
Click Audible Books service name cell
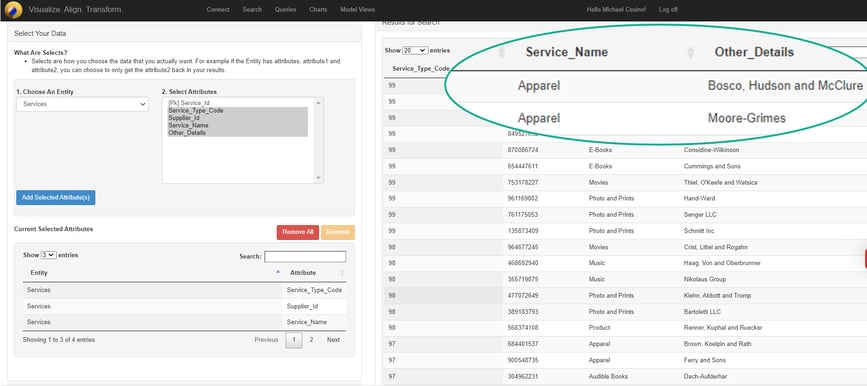[608, 376]
